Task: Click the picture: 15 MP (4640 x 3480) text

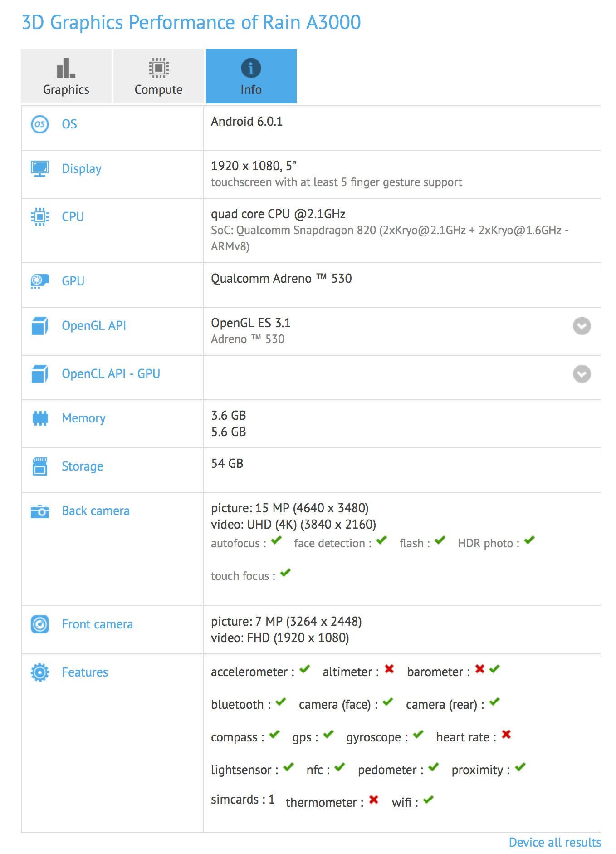Action: coord(290,508)
